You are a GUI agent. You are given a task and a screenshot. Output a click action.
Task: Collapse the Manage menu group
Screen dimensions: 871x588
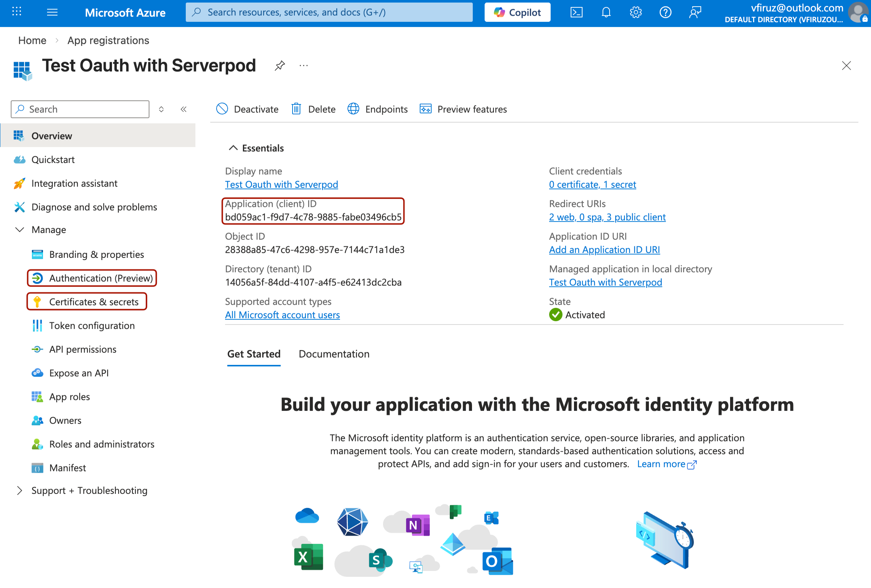tap(20, 230)
